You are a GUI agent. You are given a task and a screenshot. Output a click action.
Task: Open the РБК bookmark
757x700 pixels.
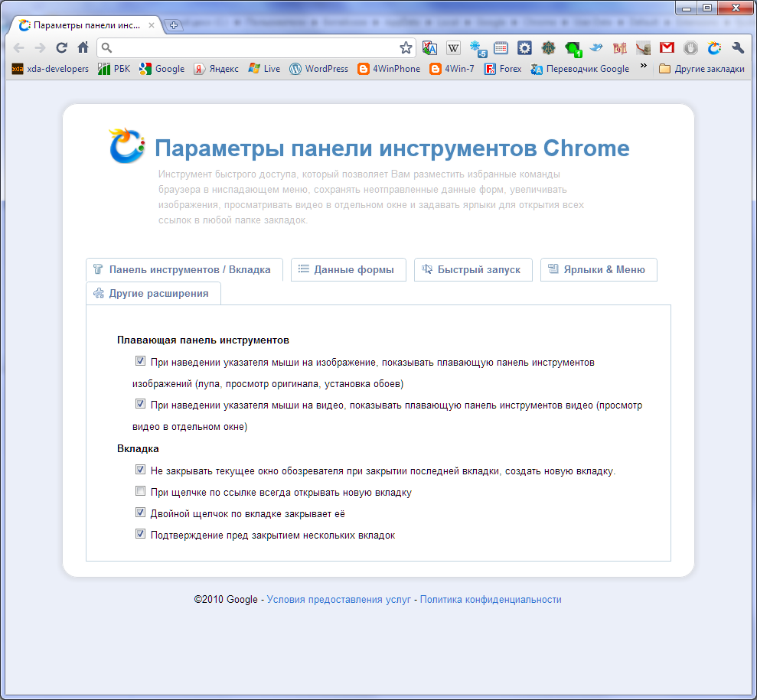click(114, 69)
